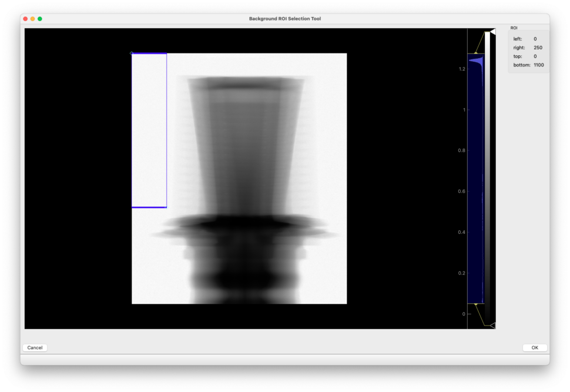Click the histogram axis label 1
The image size is (570, 392).
point(464,110)
